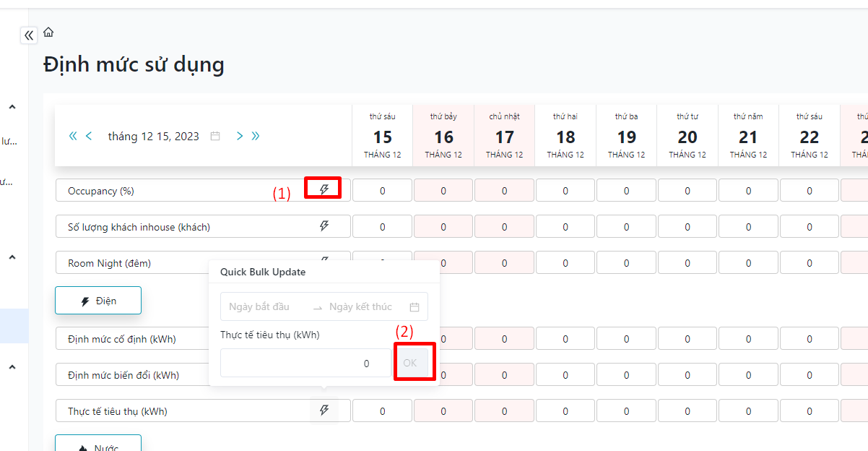Select the Điện section button
868x451 pixels.
[98, 301]
